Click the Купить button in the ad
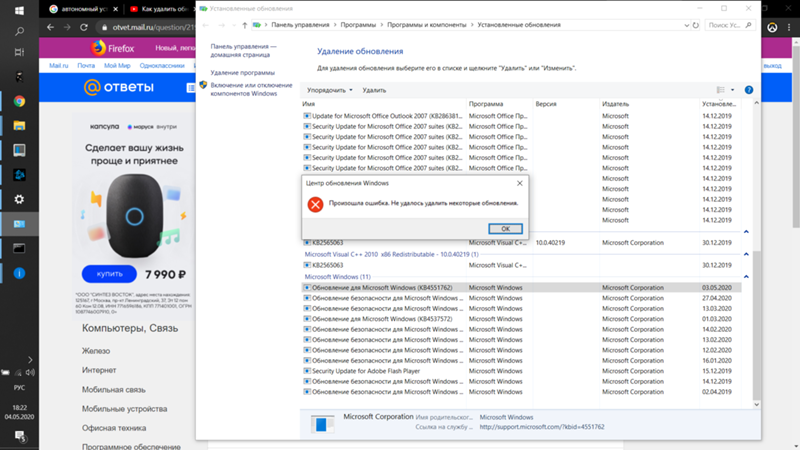Screen dimensions: 800x450 (x=109, y=274)
